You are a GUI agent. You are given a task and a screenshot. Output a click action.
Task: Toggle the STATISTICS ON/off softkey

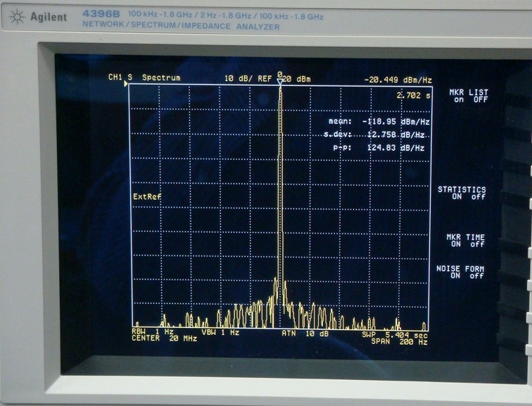tap(462, 193)
